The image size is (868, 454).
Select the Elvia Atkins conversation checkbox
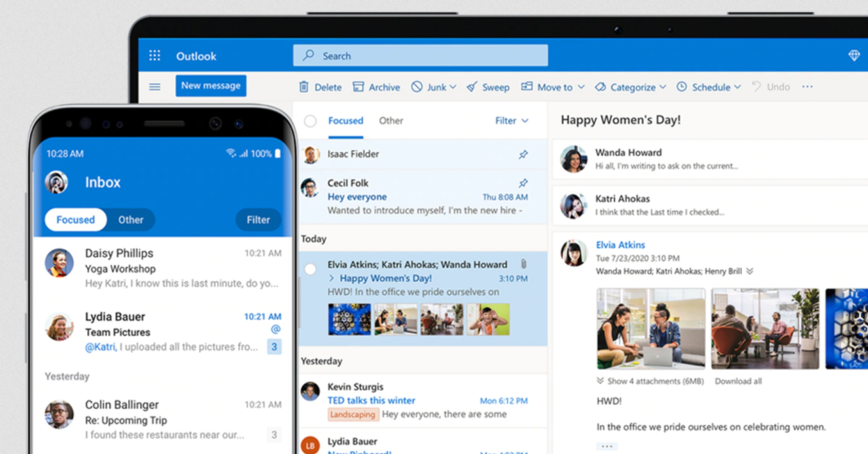coord(310,270)
